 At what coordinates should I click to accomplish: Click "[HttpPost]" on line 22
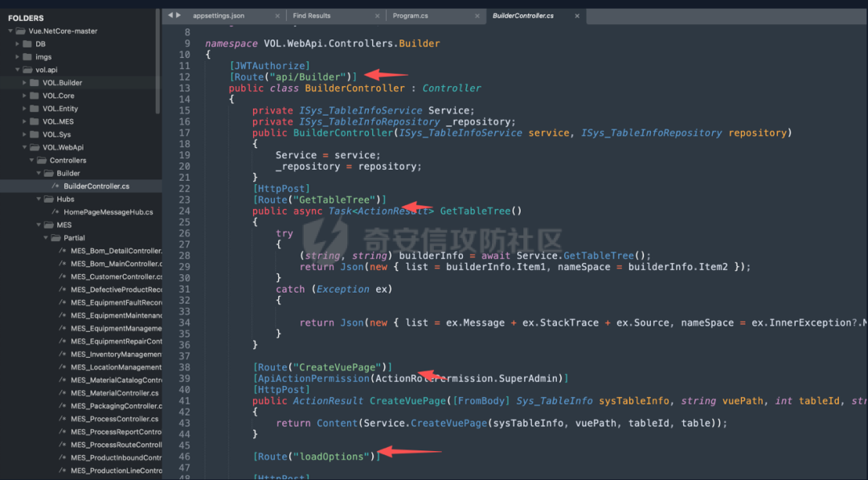pyautogui.click(x=281, y=189)
